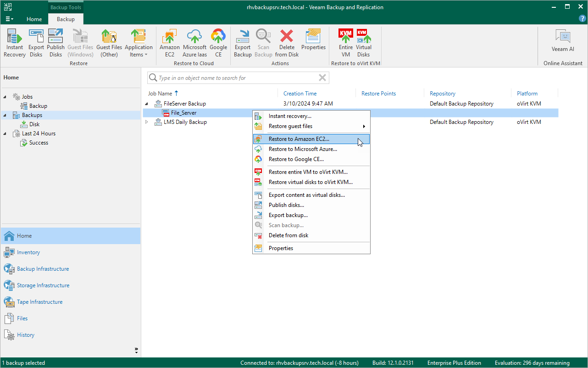588x368 pixels.
Task: Open the History navigation view
Action: click(x=71, y=335)
